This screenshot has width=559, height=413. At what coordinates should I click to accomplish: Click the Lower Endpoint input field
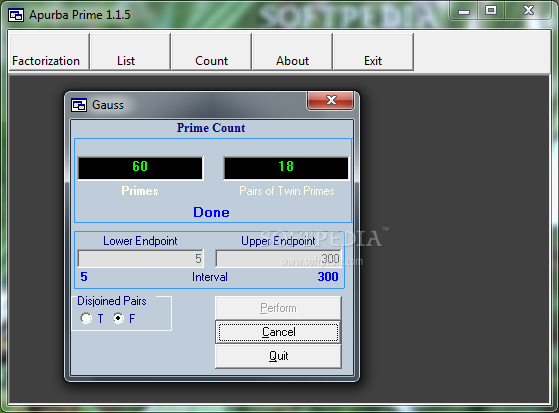click(140, 258)
